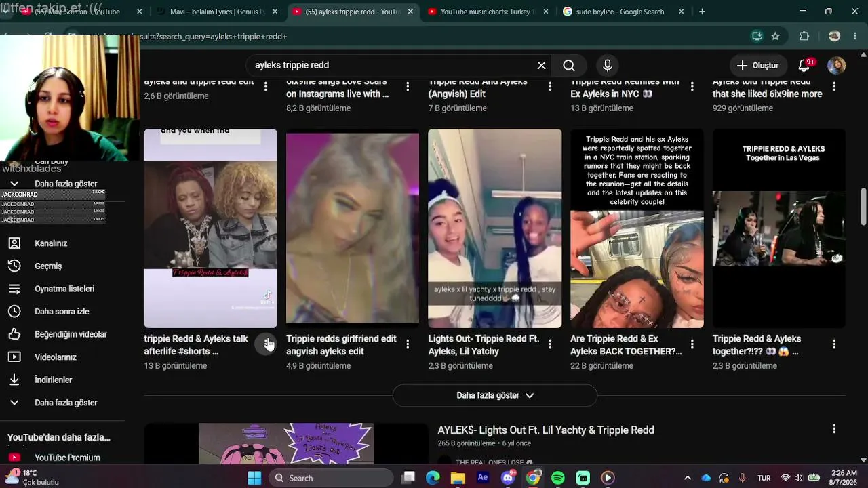Launch Microsoft Edge from the taskbar
The width and height of the screenshot is (868, 488).
[433, 478]
